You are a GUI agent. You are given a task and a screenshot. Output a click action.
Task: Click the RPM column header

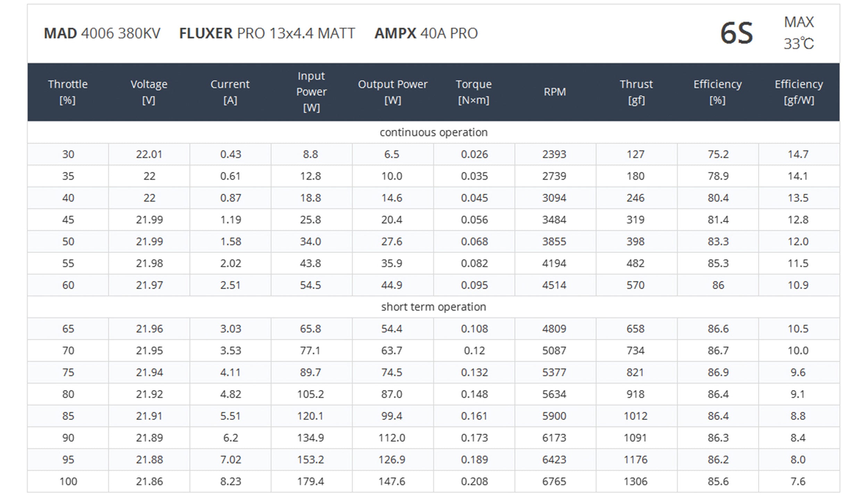555,92
